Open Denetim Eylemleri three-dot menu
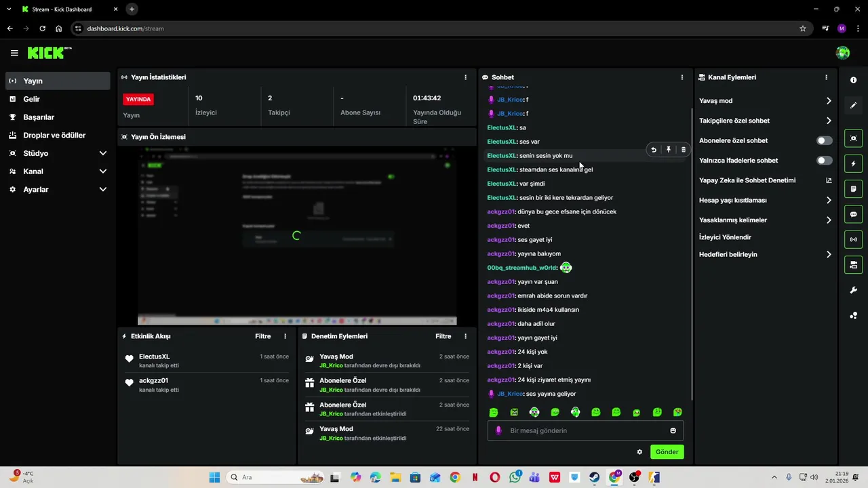This screenshot has height=488, width=868. (x=465, y=336)
